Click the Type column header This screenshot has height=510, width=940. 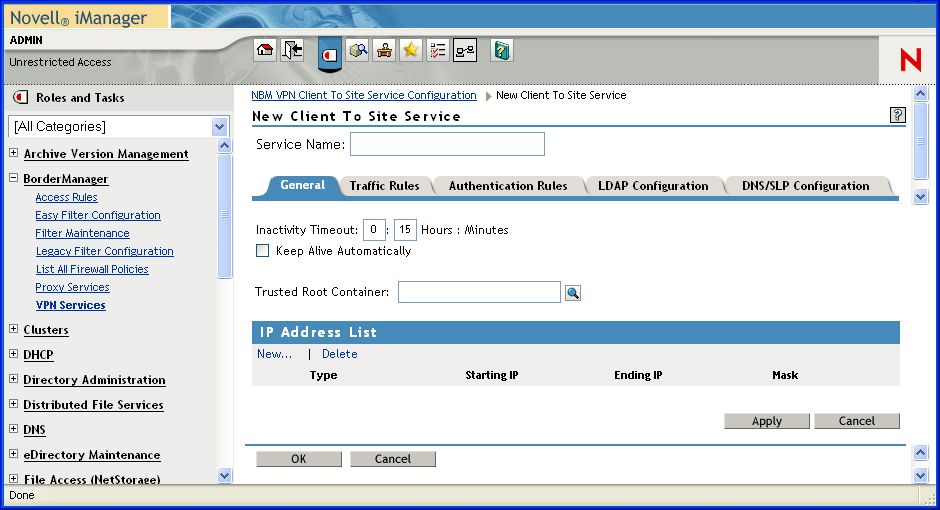coord(323,375)
